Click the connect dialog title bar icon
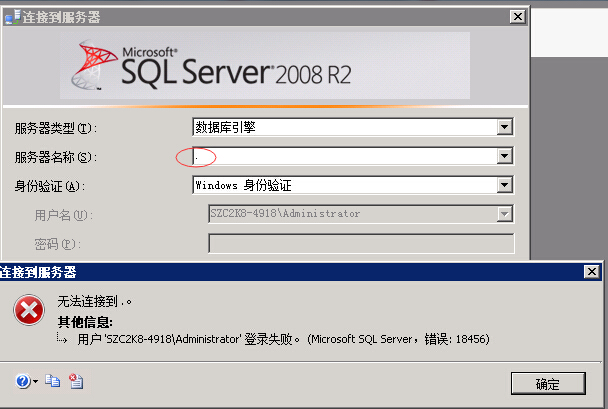This screenshot has width=608, height=409. coord(10,17)
